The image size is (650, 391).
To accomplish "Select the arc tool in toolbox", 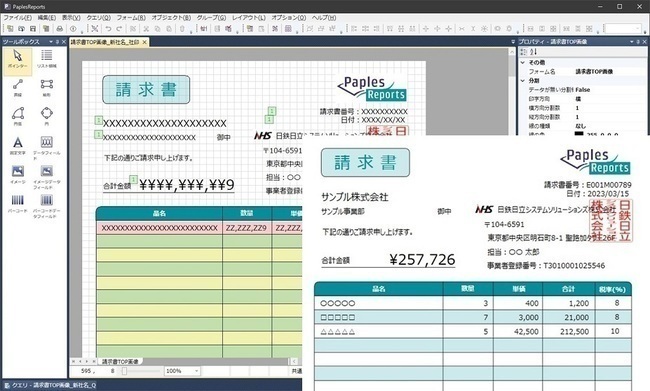I will tap(17, 116).
